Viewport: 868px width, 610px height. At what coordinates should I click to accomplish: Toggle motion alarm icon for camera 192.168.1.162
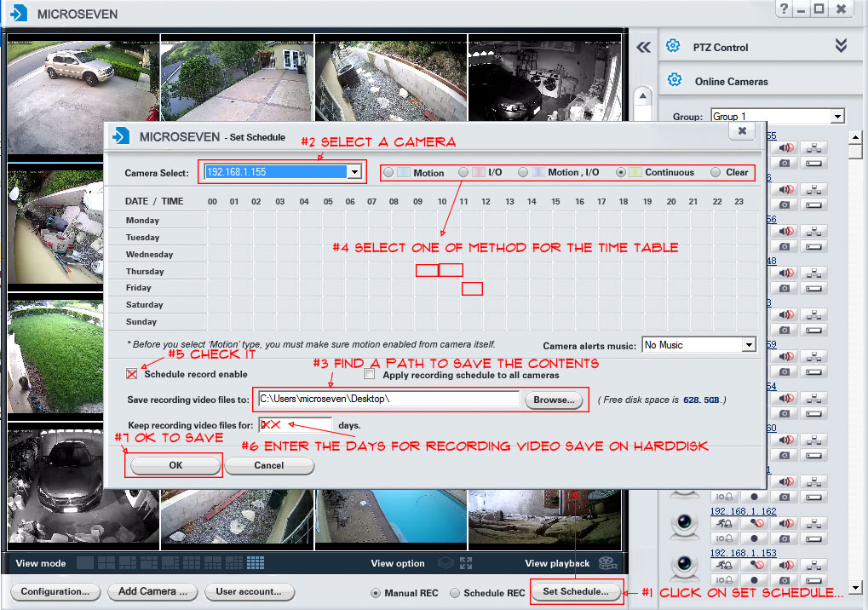click(x=724, y=523)
